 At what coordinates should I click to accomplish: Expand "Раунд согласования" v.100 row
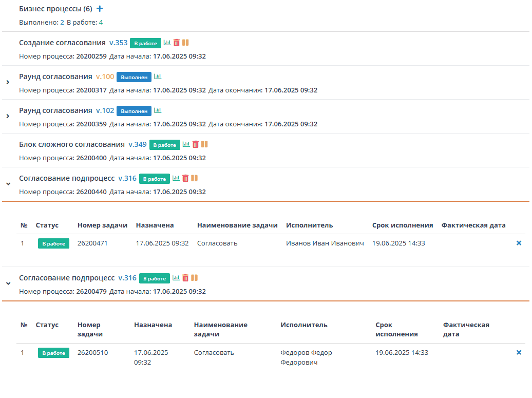(x=7, y=82)
